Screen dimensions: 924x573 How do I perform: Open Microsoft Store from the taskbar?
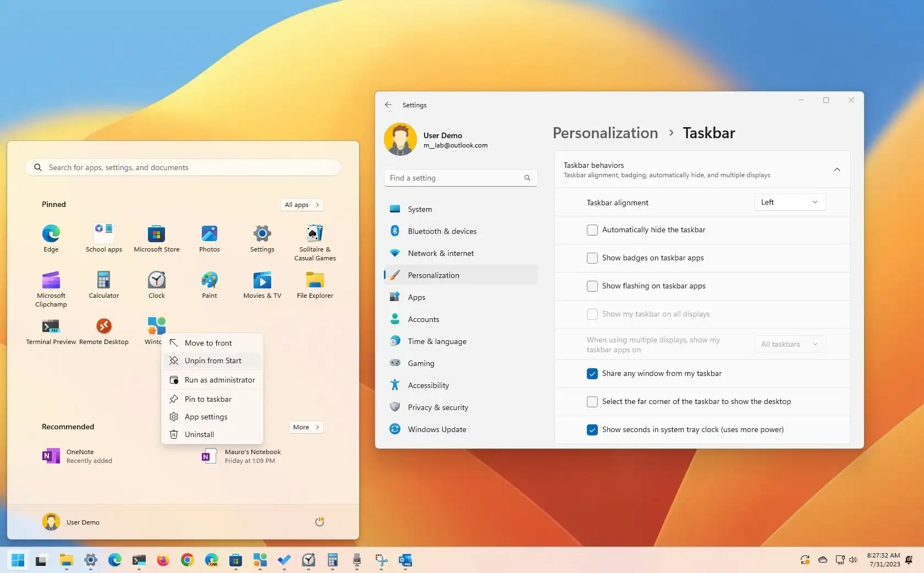coord(235,561)
